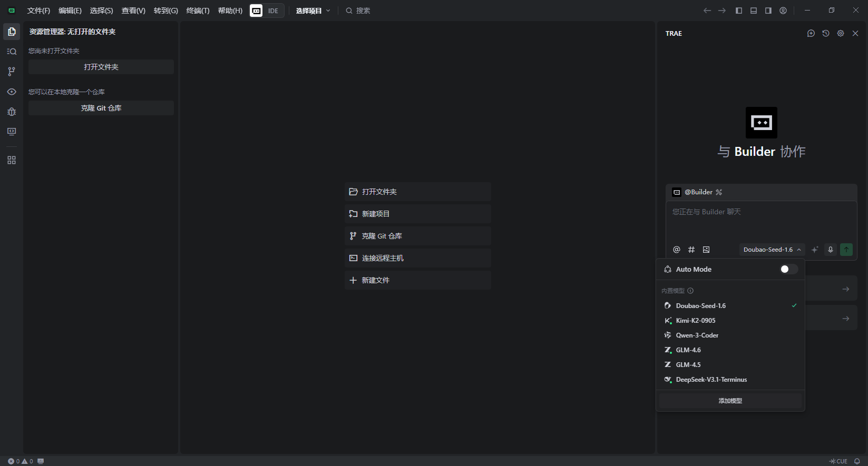Screen dimensions: 868x466
Task: Open the notifications bell in status bar
Action: click(857, 461)
